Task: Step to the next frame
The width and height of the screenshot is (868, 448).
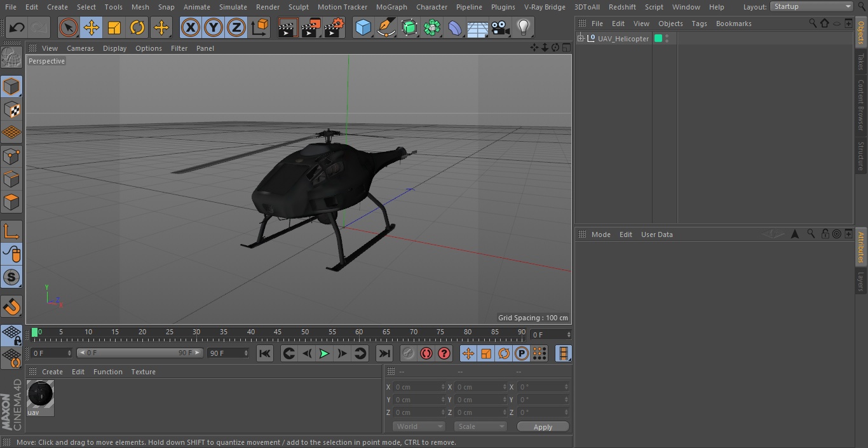Action: point(342,353)
